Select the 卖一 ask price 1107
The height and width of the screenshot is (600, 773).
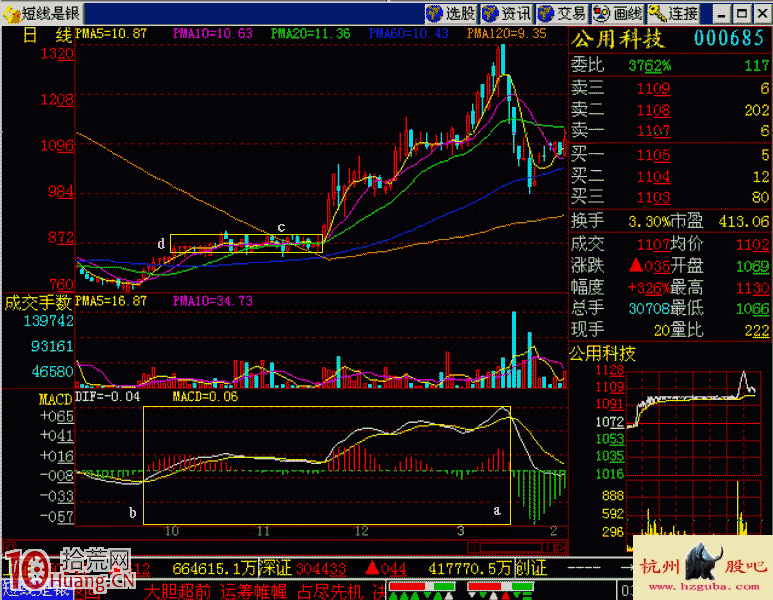pyautogui.click(x=653, y=131)
